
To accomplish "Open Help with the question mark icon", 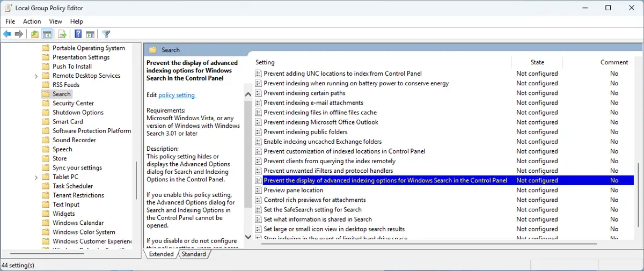I will coord(78,34).
